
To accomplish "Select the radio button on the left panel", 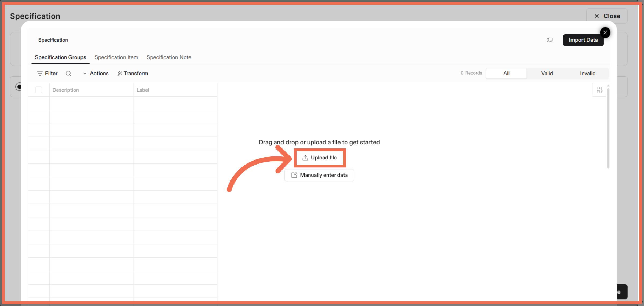I will point(19,87).
